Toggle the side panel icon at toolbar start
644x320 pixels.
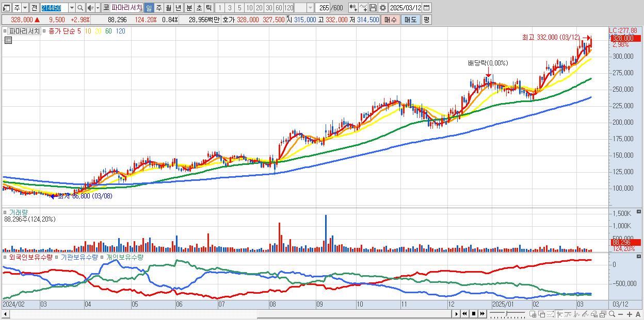(7, 8)
